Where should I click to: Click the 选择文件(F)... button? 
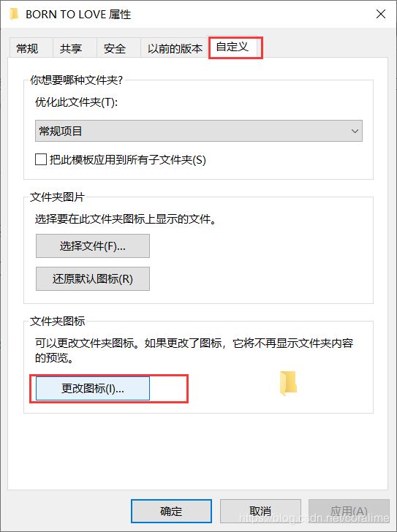tap(93, 246)
